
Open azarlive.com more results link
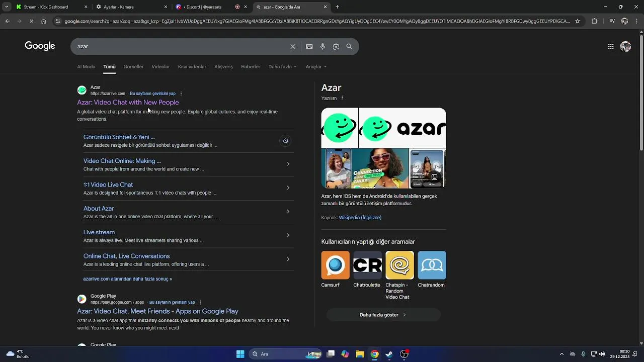coord(127,279)
